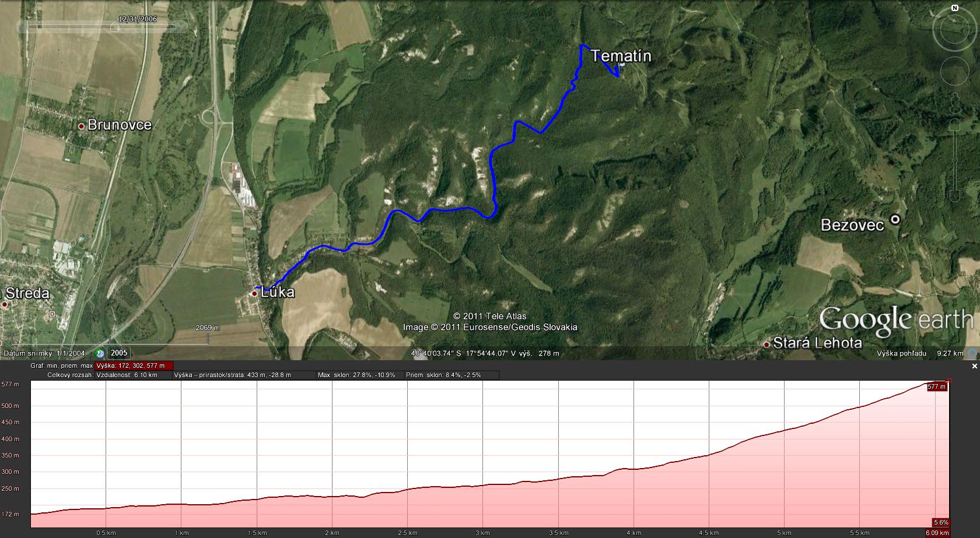This screenshot has width=980, height=538.
Task: Click the look-around compass ring control
Action: (x=955, y=30)
